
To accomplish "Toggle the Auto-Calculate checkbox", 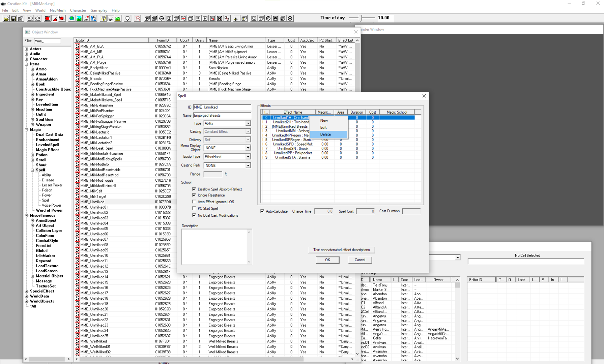I will pos(262,211).
